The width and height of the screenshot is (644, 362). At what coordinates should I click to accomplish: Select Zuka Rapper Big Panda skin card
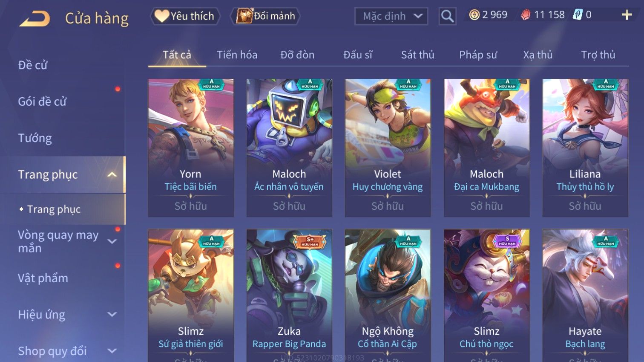[289, 295]
